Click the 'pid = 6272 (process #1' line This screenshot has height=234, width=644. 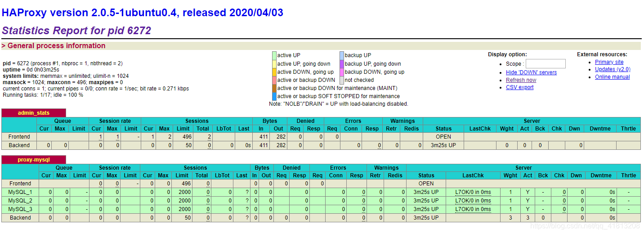pos(63,63)
